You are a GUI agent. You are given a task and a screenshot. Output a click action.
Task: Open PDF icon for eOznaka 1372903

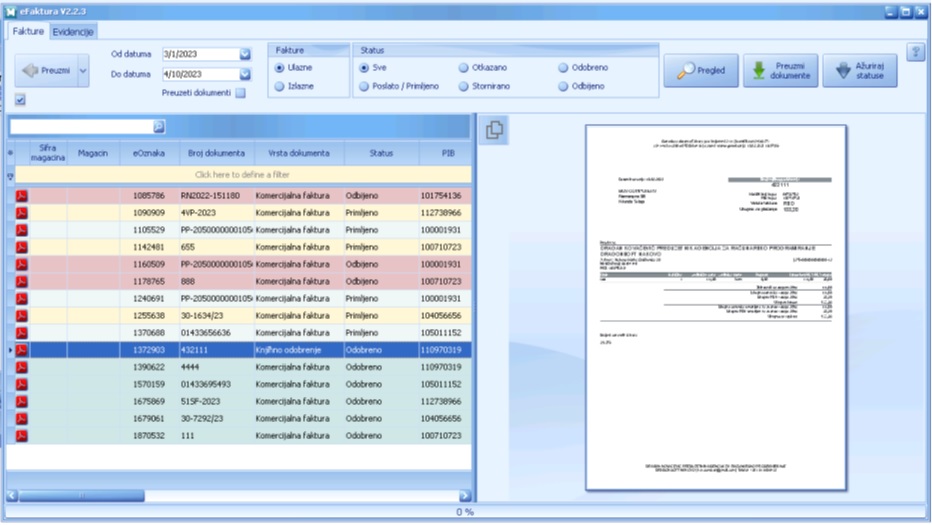pyautogui.click(x=22, y=350)
